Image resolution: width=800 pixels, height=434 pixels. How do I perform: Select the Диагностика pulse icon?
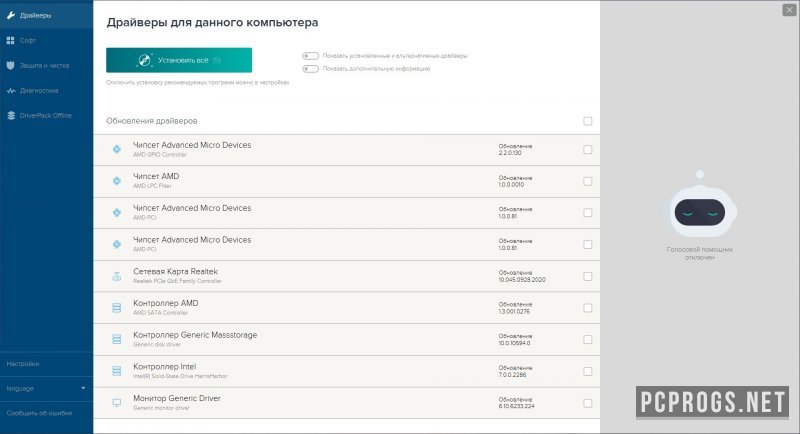11,90
